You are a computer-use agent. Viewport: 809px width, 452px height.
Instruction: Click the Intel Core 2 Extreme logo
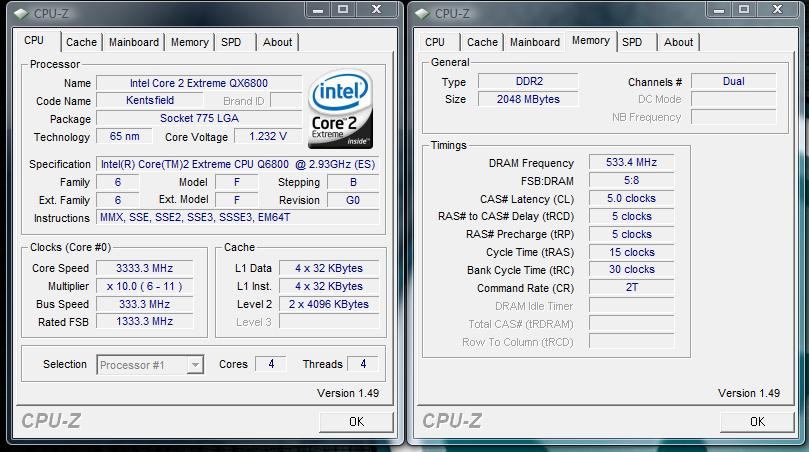tap(340, 109)
